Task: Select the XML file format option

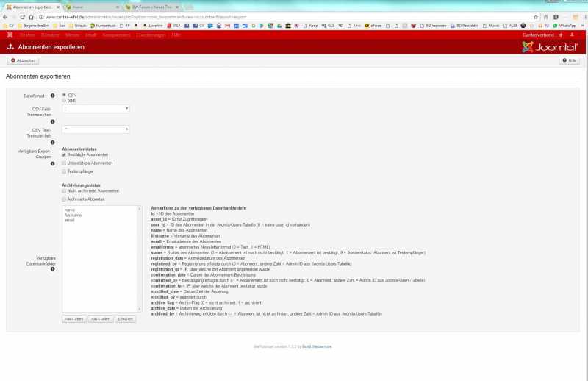Action: [x=64, y=101]
